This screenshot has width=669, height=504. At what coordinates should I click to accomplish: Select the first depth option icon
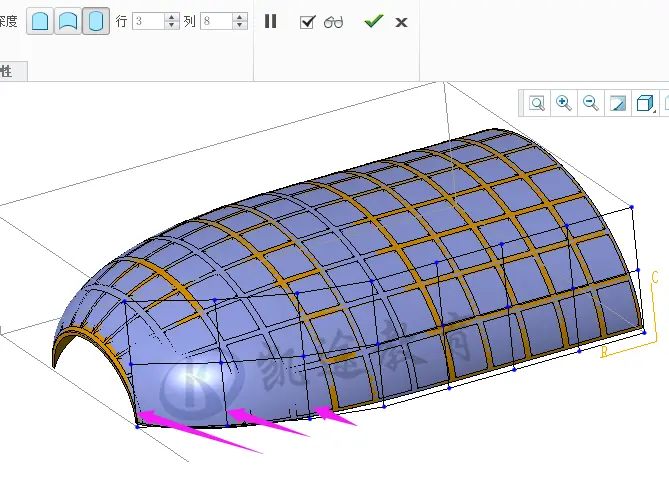coord(40,21)
